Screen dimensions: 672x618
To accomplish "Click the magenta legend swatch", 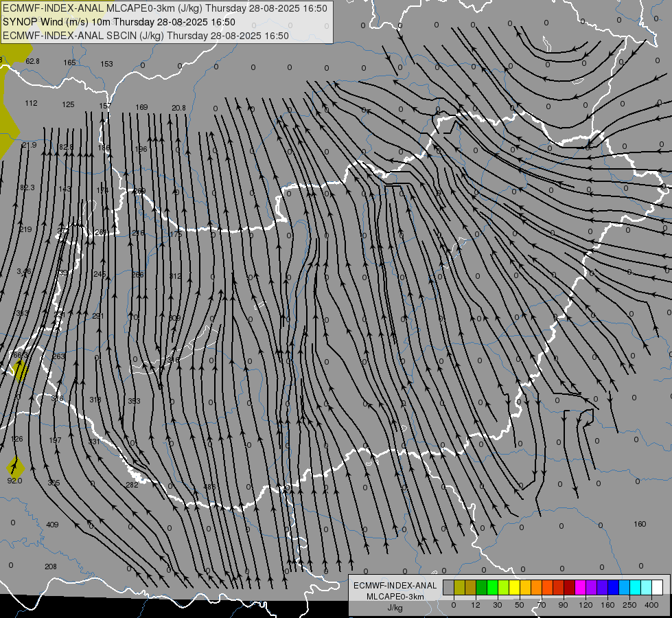I will [581, 587].
